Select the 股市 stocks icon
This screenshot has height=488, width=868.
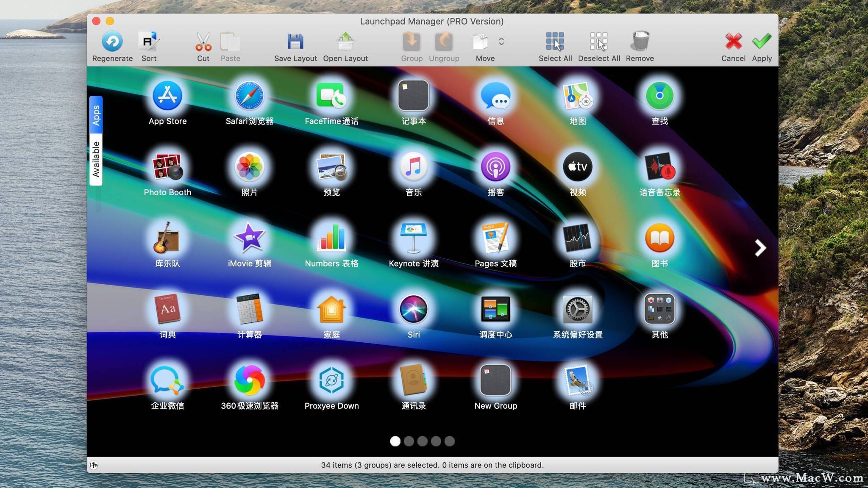tap(577, 238)
